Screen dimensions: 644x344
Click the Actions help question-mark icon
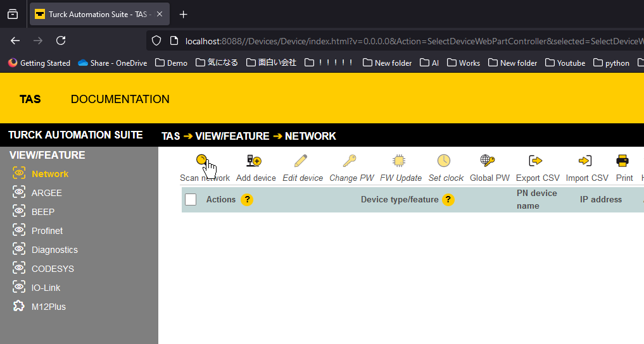247,200
